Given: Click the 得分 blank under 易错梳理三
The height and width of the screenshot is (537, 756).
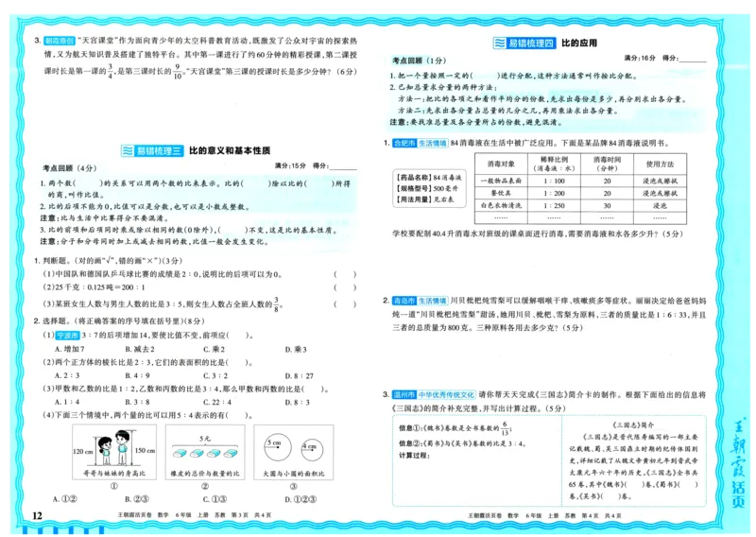Looking at the screenshot, I should coord(343,166).
